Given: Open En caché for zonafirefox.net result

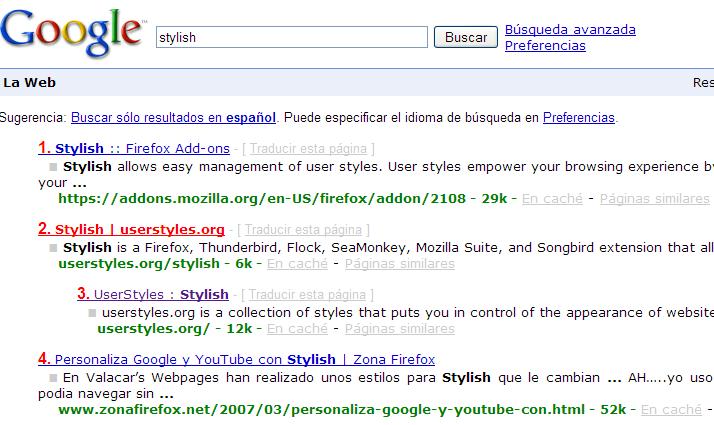Looking at the screenshot, I should pyautogui.click(x=671, y=410).
